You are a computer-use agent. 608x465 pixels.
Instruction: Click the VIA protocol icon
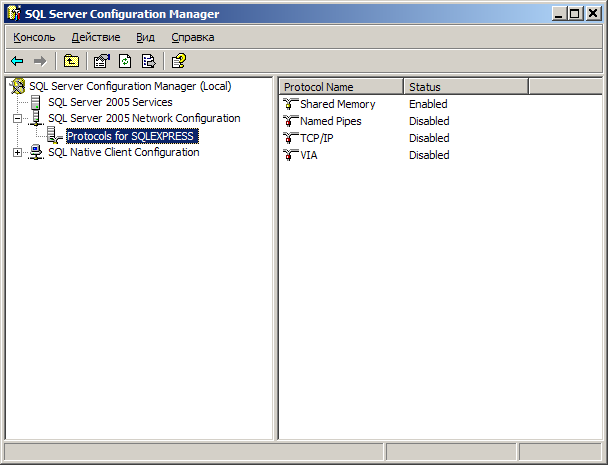click(290, 155)
